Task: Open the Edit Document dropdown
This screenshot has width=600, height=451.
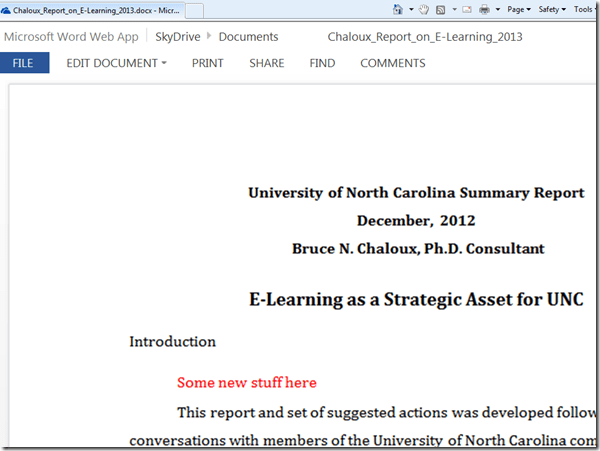Action: click(116, 63)
